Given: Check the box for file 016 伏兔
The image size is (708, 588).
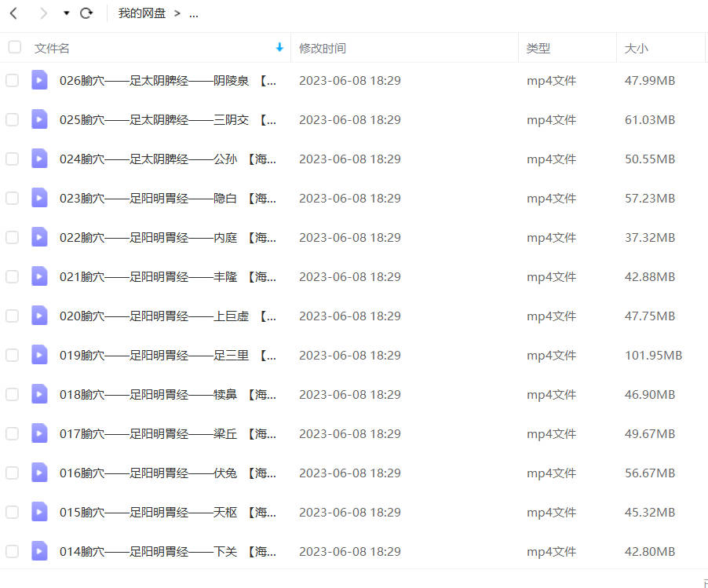Looking at the screenshot, I should 13,473.
